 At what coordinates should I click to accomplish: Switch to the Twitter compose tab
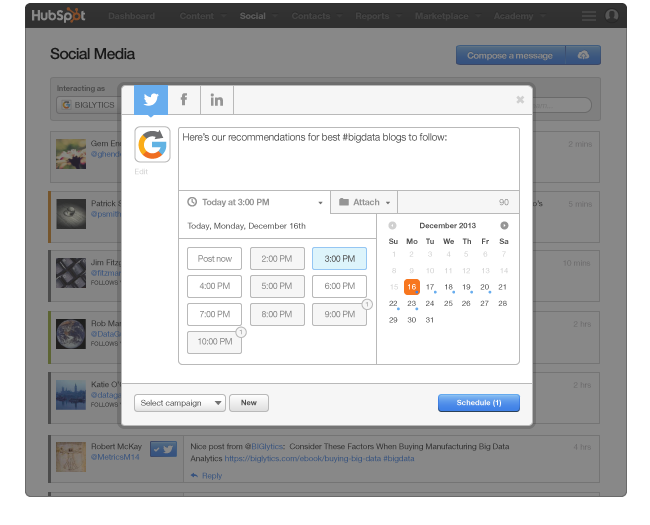(x=151, y=99)
